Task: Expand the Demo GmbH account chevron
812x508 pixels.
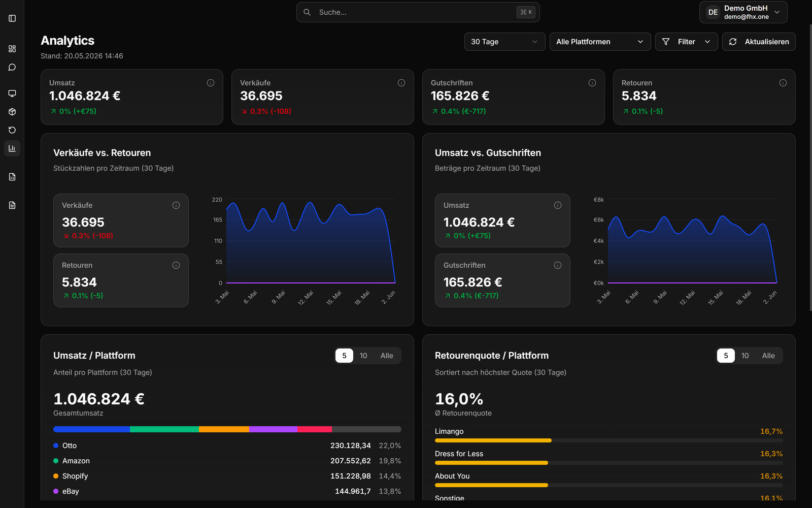Action: point(777,12)
